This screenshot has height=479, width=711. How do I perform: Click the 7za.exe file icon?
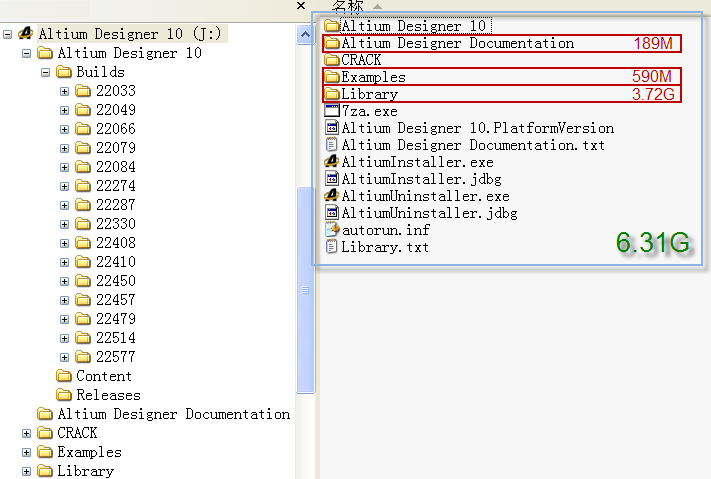coord(332,111)
